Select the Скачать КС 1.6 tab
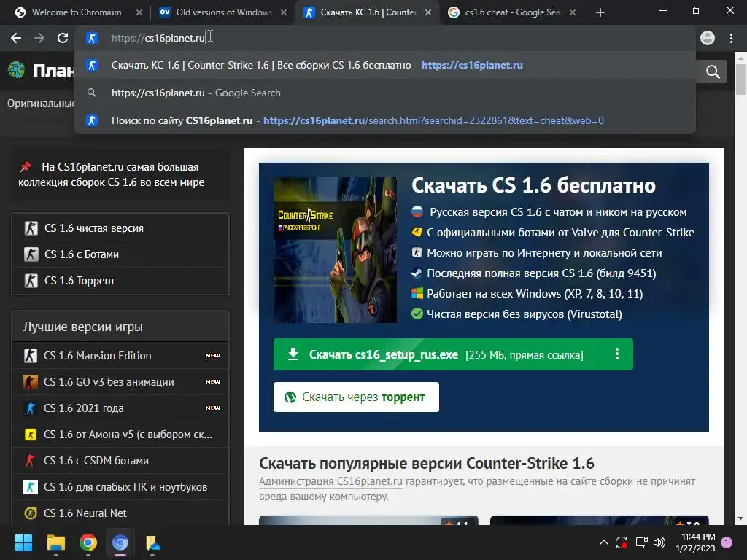747x560 pixels. 367,12
